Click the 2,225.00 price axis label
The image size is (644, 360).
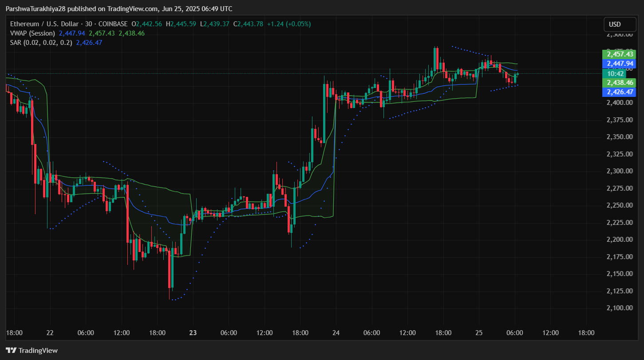tap(620, 223)
